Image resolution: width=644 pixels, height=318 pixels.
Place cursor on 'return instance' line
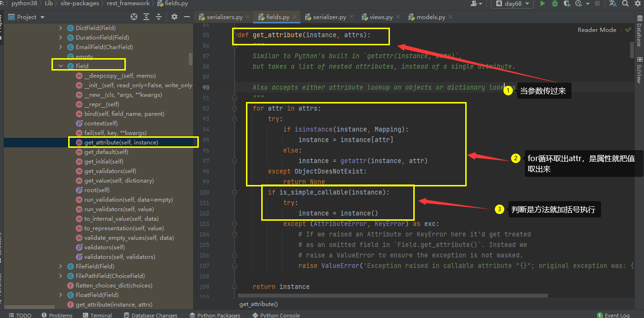click(281, 287)
